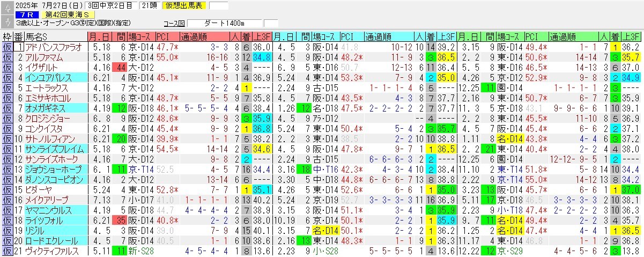Click 園・D14 course cell in エートラックス row
The width and height of the screenshot is (644, 257).
[510, 88]
